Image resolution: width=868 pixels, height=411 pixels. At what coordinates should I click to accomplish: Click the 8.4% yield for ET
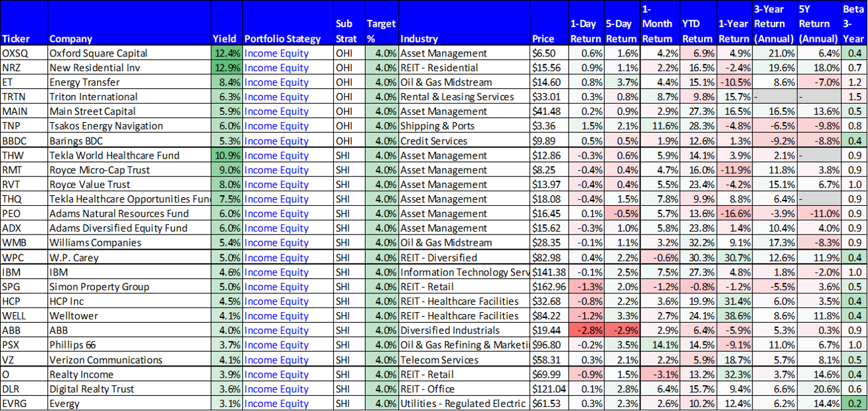pyautogui.click(x=227, y=82)
